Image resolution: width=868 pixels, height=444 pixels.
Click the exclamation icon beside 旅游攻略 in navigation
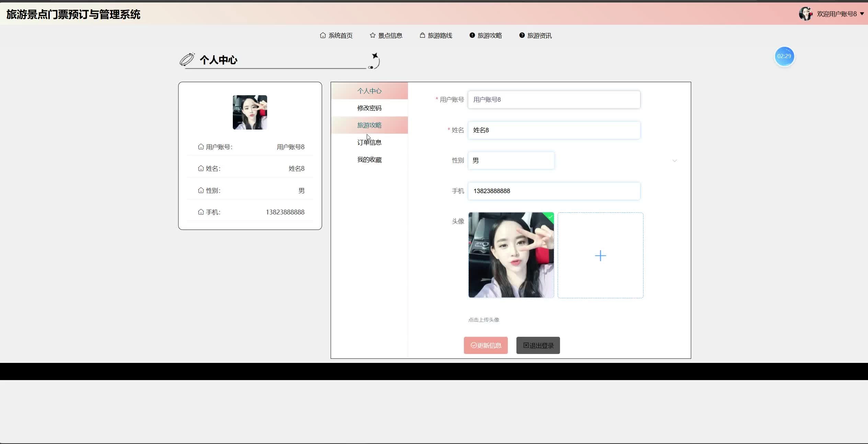click(x=472, y=35)
